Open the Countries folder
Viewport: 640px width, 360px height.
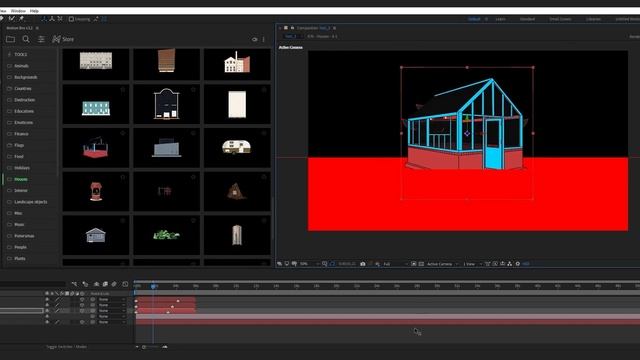click(x=22, y=89)
